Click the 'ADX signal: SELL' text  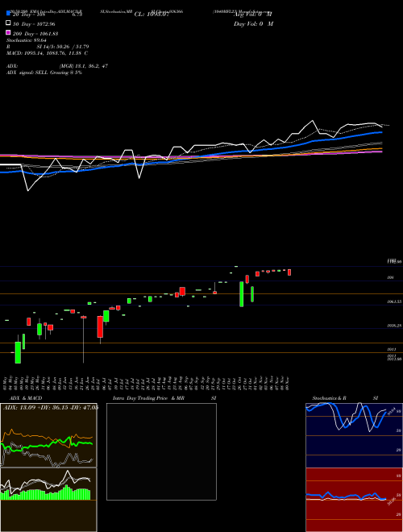coord(28,73)
